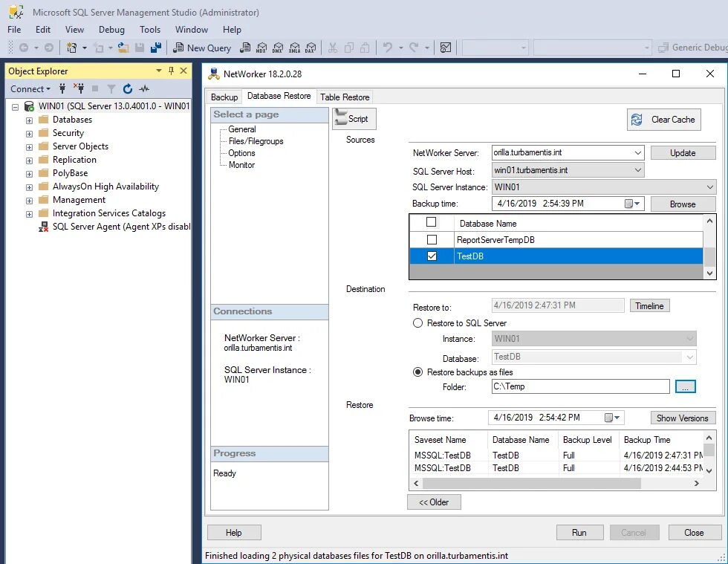728x564 pixels.
Task: Open the SQL Server Host dropdown
Action: (x=638, y=170)
